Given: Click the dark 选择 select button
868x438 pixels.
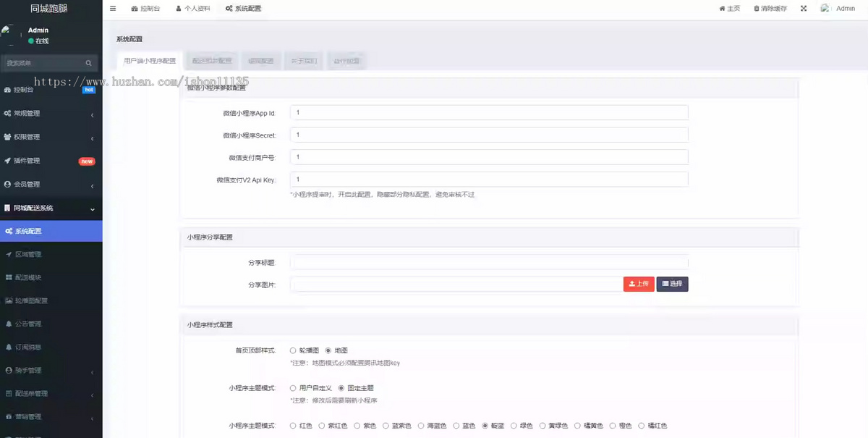Looking at the screenshot, I should pos(672,284).
